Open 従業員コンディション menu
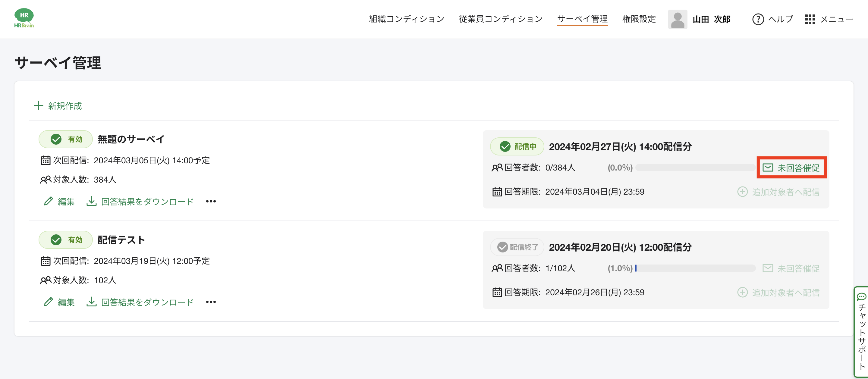Image resolution: width=868 pixels, height=379 pixels. point(500,19)
